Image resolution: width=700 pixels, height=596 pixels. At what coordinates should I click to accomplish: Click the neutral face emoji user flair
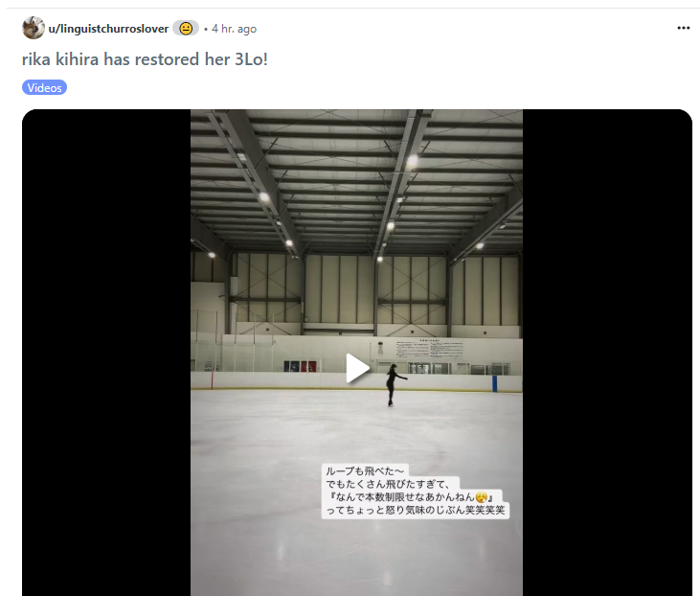(x=186, y=29)
